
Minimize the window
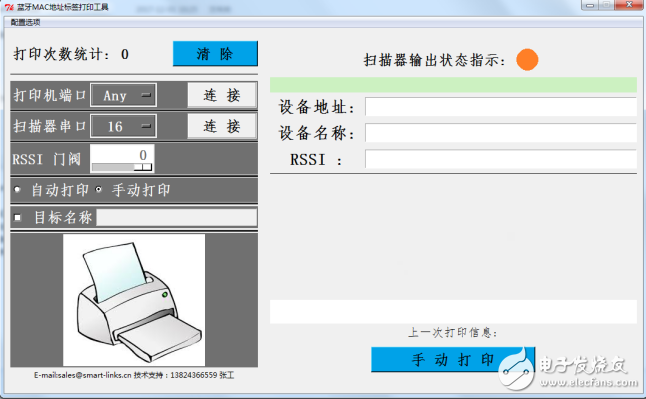590,5
